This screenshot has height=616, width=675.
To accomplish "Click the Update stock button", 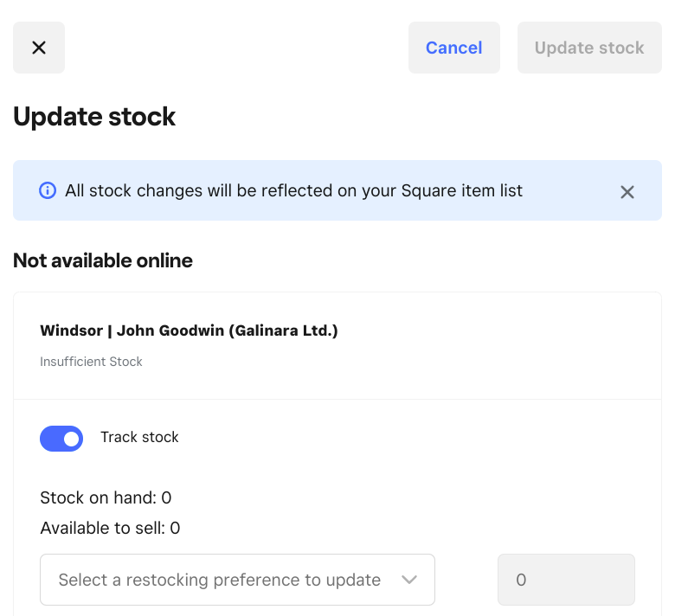I will 589,48.
